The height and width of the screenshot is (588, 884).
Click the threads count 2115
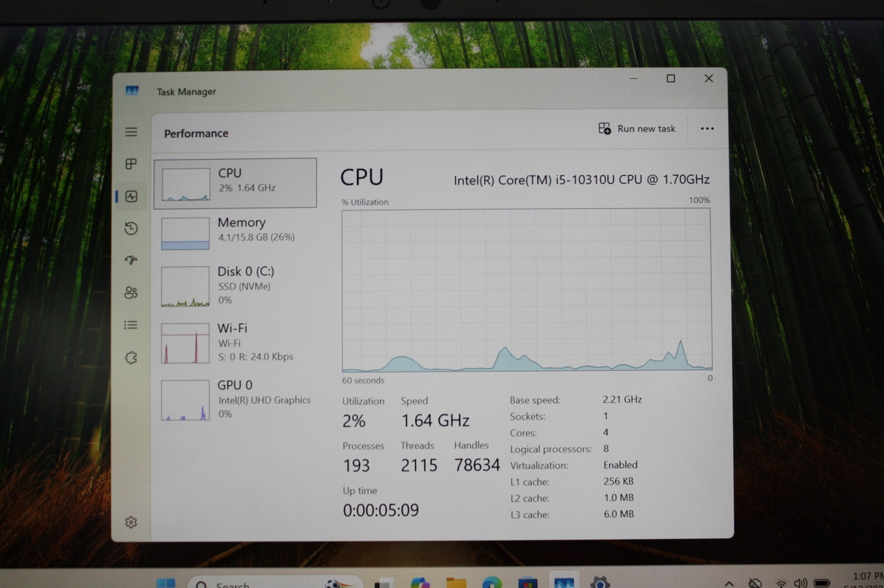[419, 465]
